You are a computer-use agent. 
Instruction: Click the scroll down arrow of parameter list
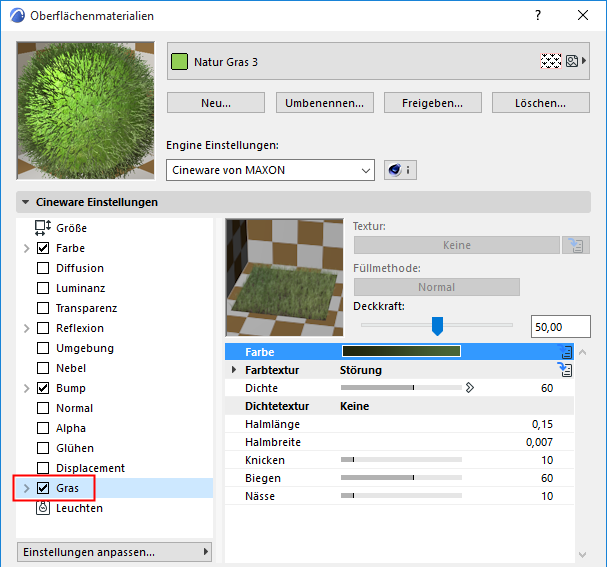pyautogui.click(x=582, y=555)
